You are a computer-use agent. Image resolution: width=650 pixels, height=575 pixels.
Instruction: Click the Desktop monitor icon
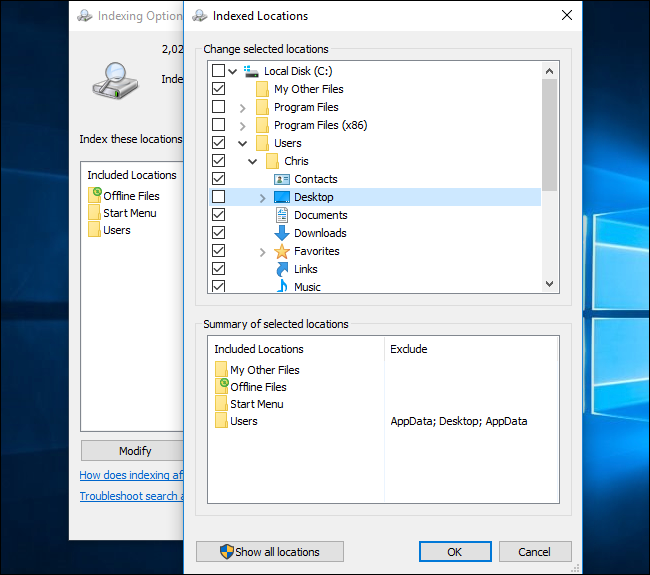tap(282, 197)
